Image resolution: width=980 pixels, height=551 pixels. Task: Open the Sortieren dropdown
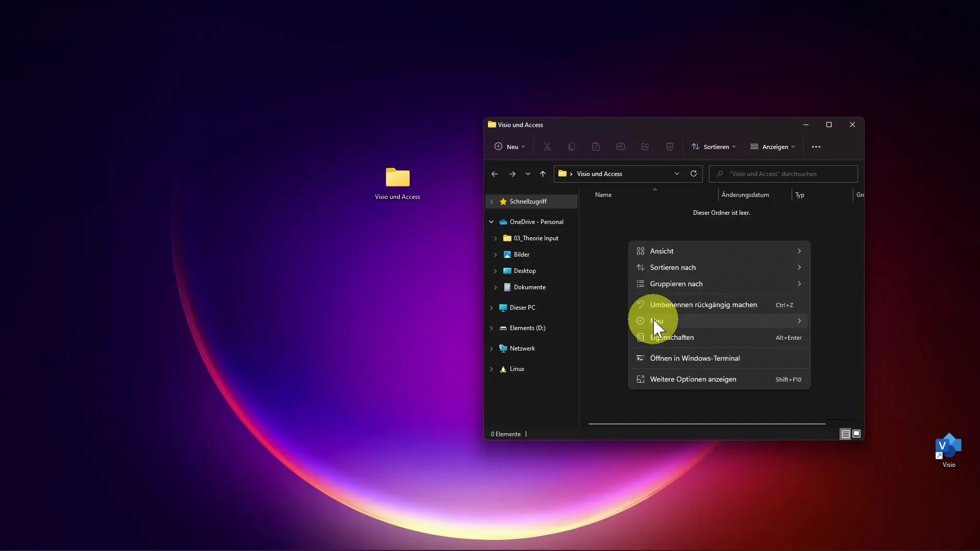714,147
